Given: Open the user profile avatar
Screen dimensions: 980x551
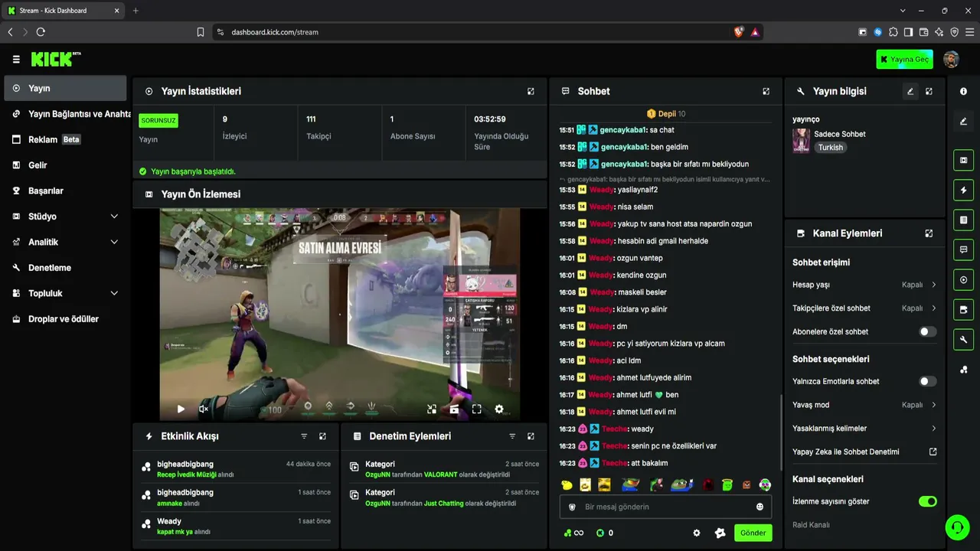Looking at the screenshot, I should coord(951,60).
